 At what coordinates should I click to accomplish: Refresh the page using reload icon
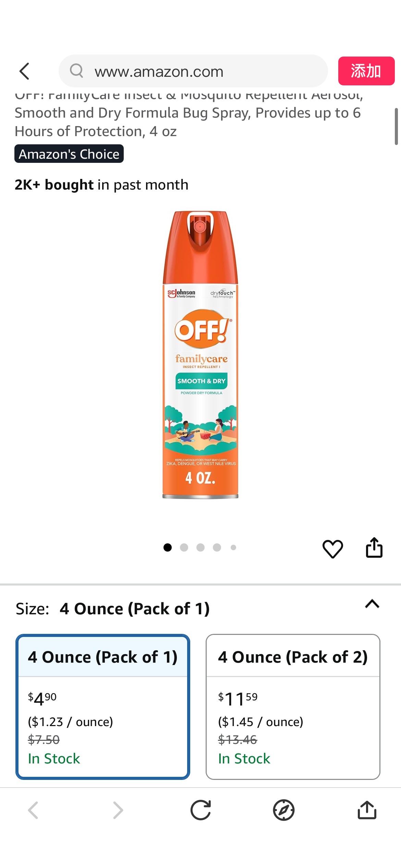coord(200,810)
